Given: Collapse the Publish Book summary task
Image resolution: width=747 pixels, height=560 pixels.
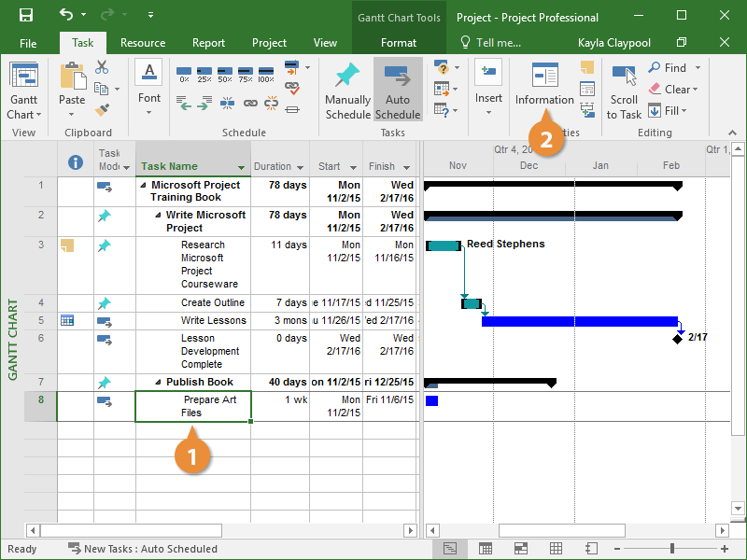Looking at the screenshot, I should pyautogui.click(x=158, y=382).
